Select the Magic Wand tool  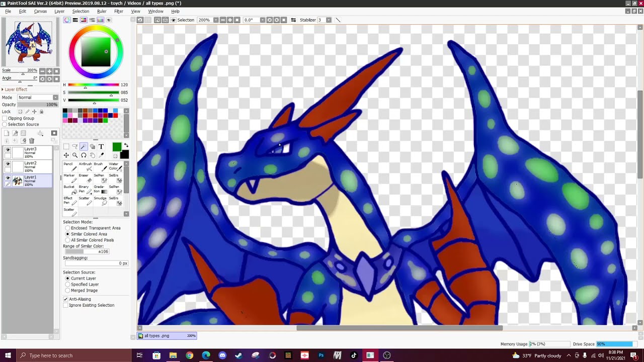click(84, 147)
